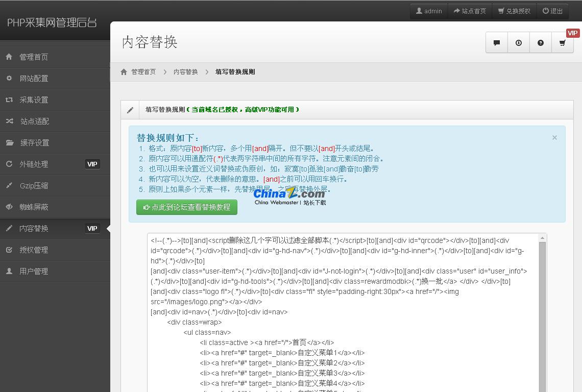The height and width of the screenshot is (392, 582).
Task: Open 用户管理 sidebar item
Action: point(55,272)
